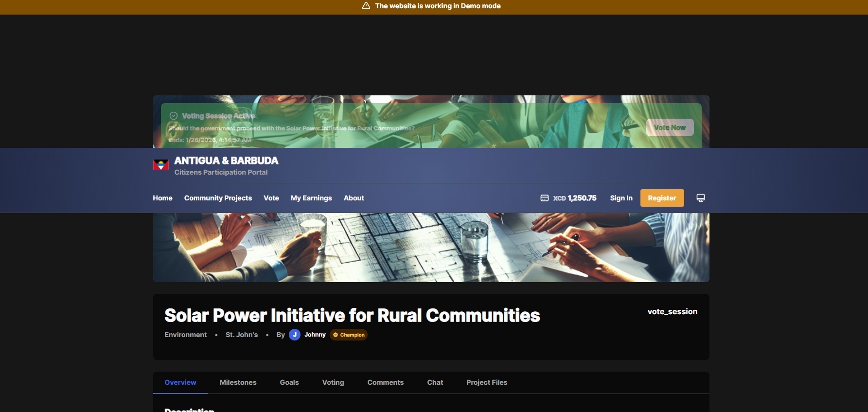Viewport: 868px width, 412px height.
Task: Click the orange Register button
Action: pyautogui.click(x=662, y=198)
